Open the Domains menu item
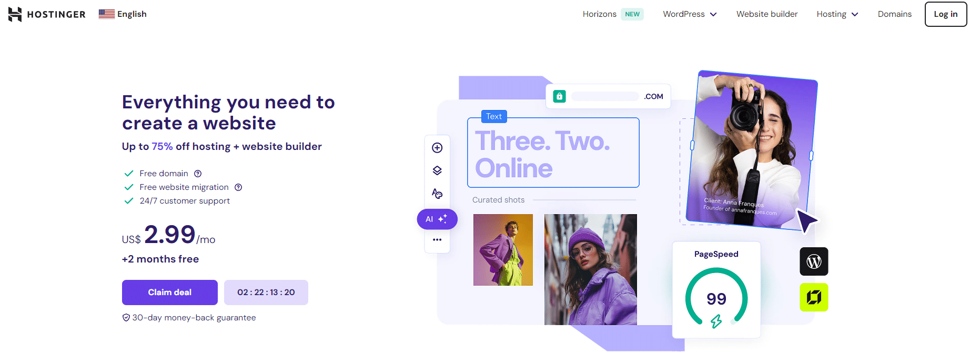This screenshot has height=353, width=980. click(x=894, y=14)
